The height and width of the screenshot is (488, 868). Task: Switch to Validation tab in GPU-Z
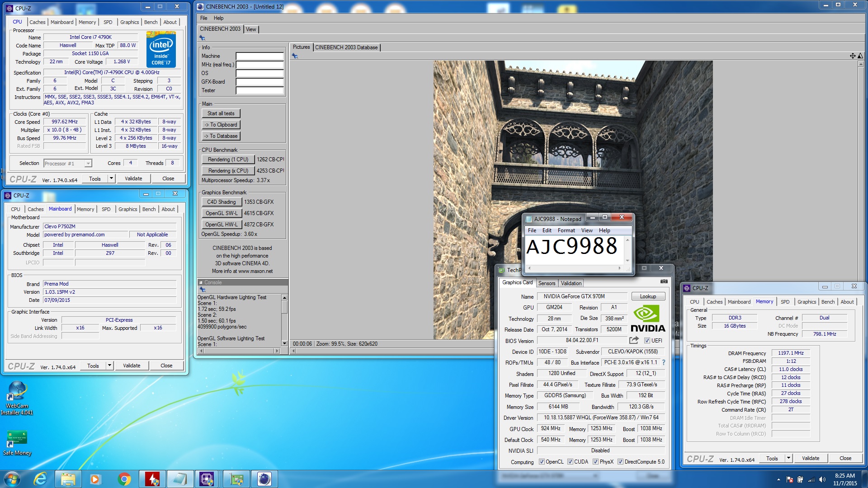(x=571, y=283)
